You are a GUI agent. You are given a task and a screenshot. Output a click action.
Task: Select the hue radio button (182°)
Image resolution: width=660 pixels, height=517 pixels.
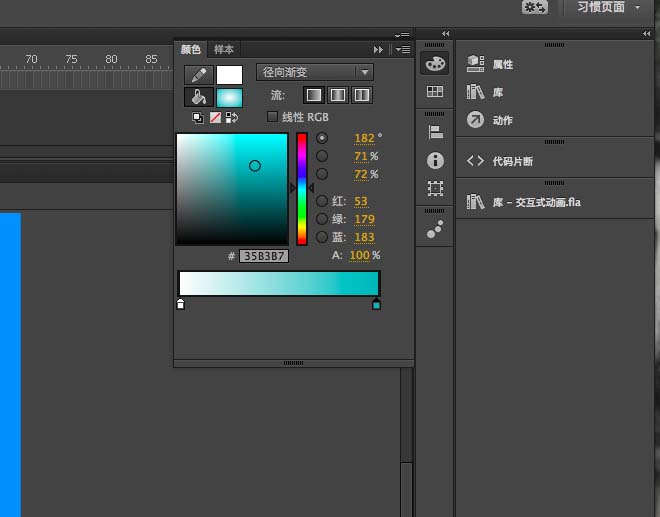pos(322,138)
